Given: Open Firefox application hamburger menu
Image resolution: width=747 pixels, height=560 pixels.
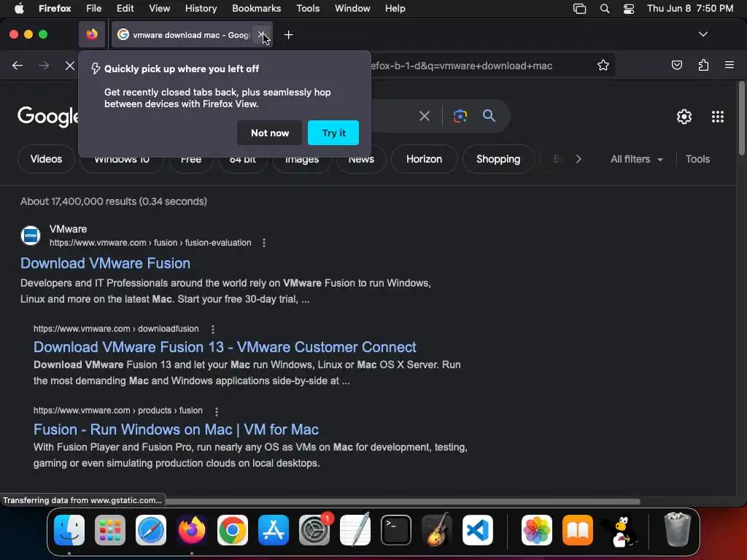Looking at the screenshot, I should [729, 65].
